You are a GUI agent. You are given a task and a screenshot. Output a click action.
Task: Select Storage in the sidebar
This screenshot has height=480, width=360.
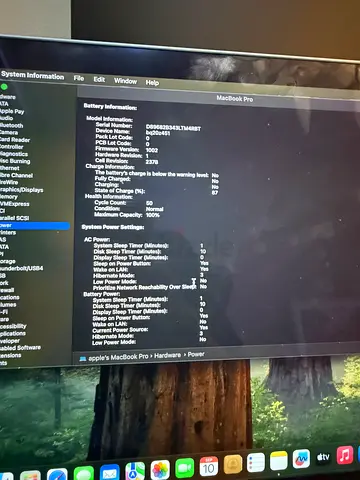[x=8, y=261]
